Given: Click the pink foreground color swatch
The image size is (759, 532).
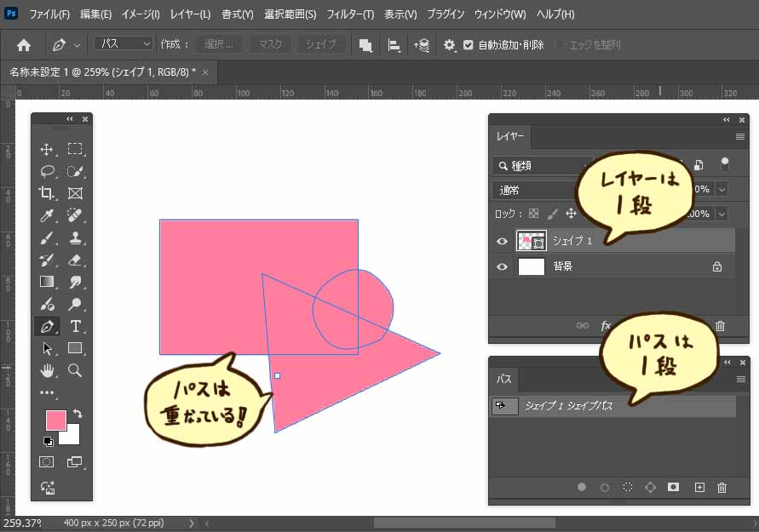Looking at the screenshot, I should pos(56,420).
